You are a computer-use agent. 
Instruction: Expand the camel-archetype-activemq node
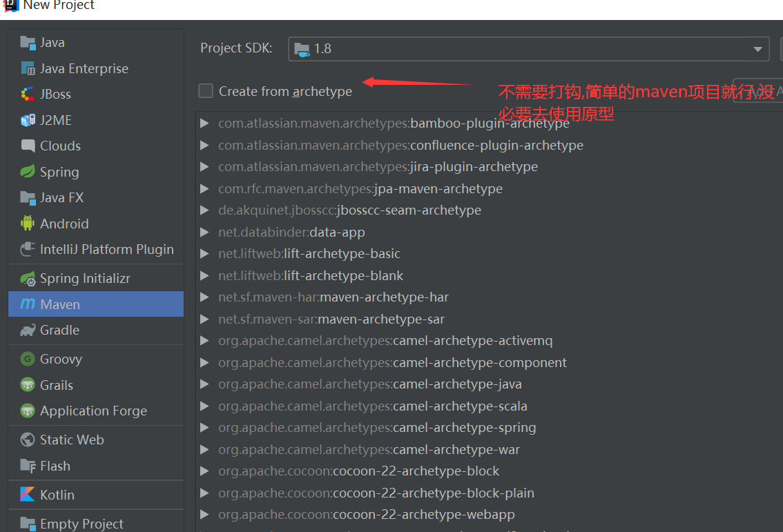tap(204, 340)
